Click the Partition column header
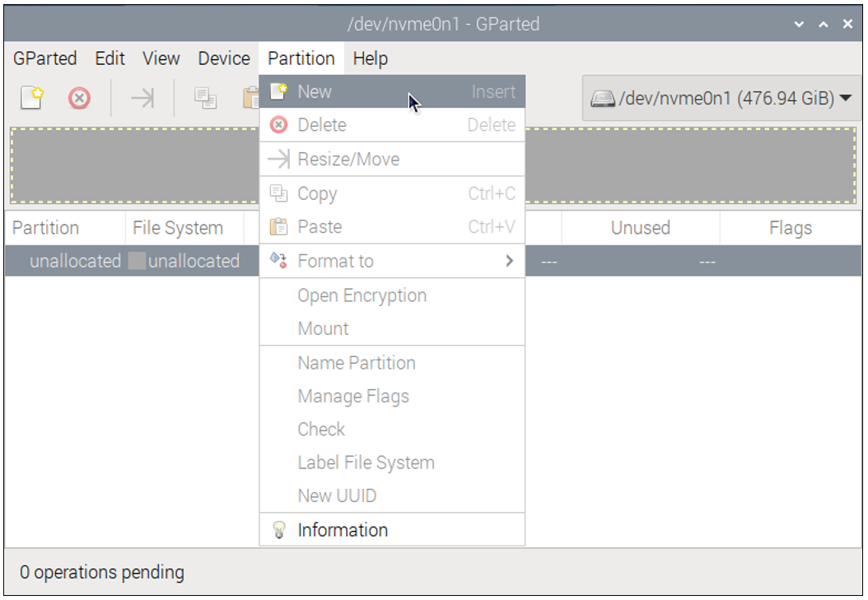The image size is (868, 600). pyautogui.click(x=65, y=228)
